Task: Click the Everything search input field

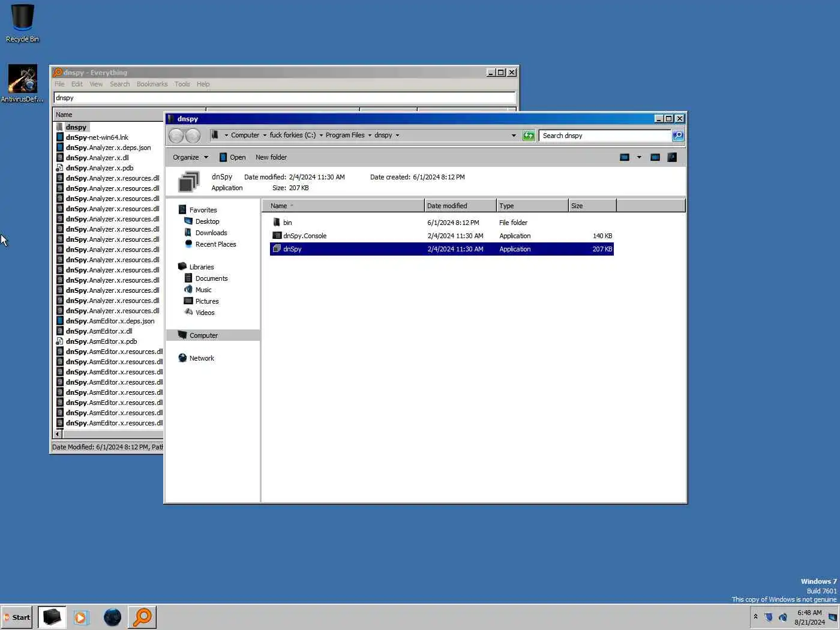Action: click(285, 98)
